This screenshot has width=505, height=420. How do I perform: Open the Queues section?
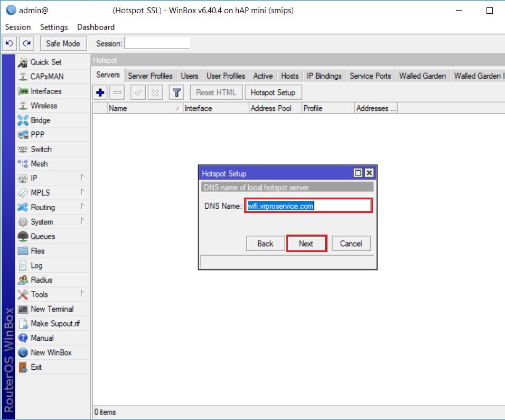pyautogui.click(x=53, y=236)
